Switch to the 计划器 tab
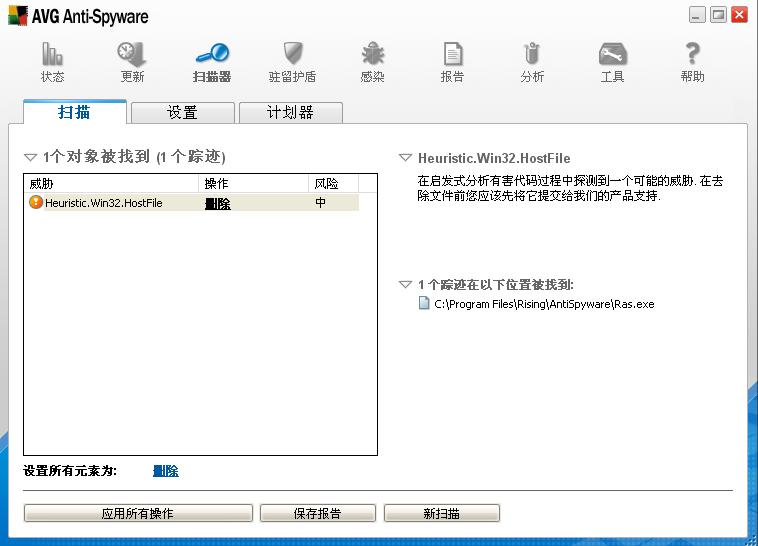 (x=291, y=113)
